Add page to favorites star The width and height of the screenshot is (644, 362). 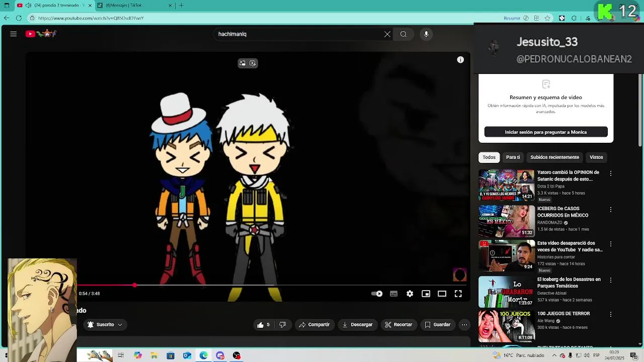point(547,18)
